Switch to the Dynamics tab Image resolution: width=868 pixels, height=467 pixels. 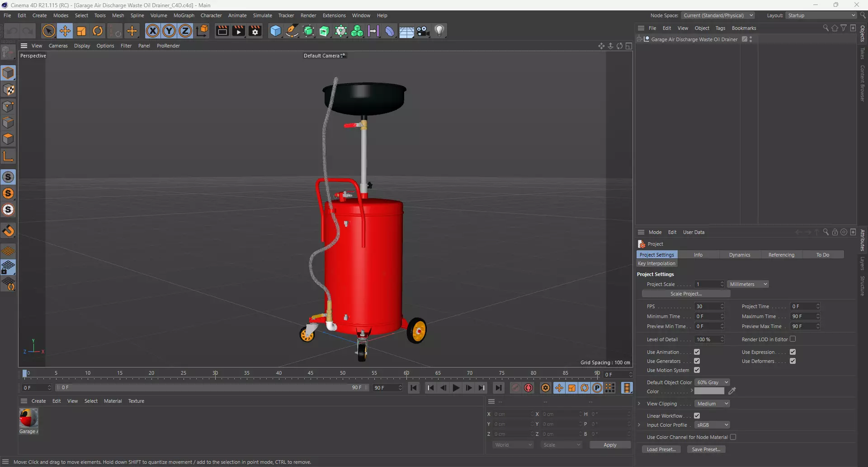pos(740,255)
